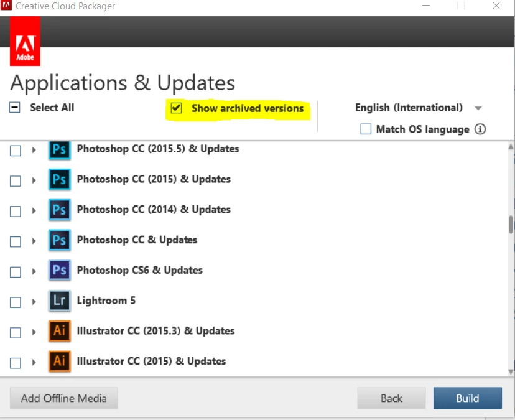The image size is (515, 420).
Task: Click the application list scrollbar thumb
Action: 511,225
